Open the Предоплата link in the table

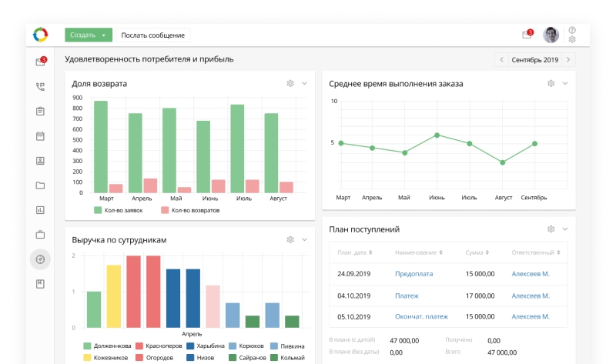(x=413, y=273)
